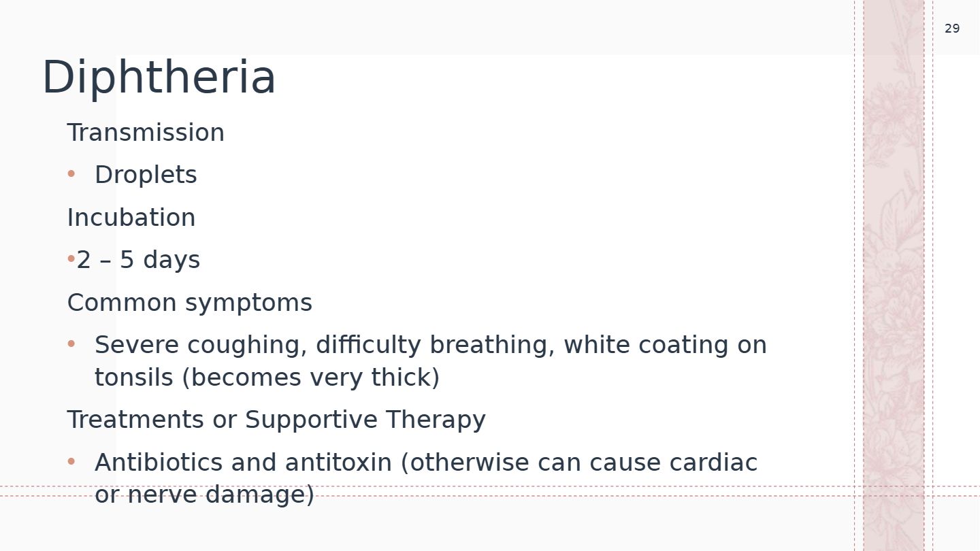This screenshot has height=551, width=980.
Task: Click the bullet dot before Severe coughing
Action: click(x=71, y=344)
